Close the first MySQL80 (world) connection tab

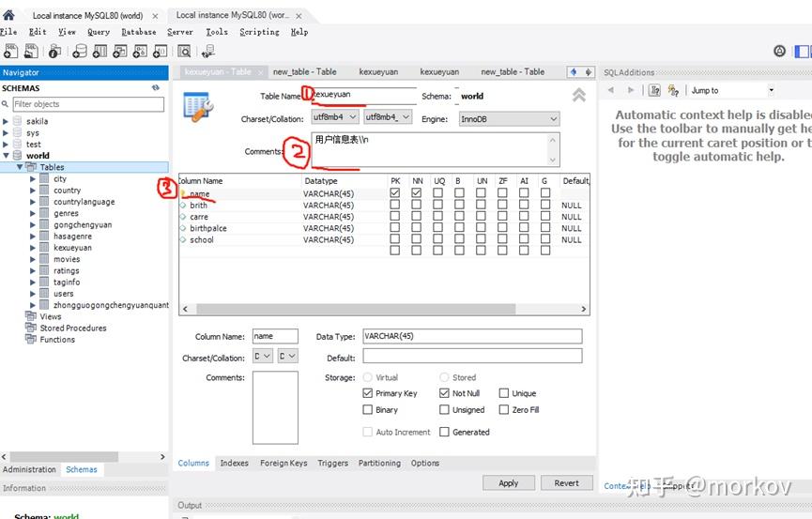click(155, 16)
